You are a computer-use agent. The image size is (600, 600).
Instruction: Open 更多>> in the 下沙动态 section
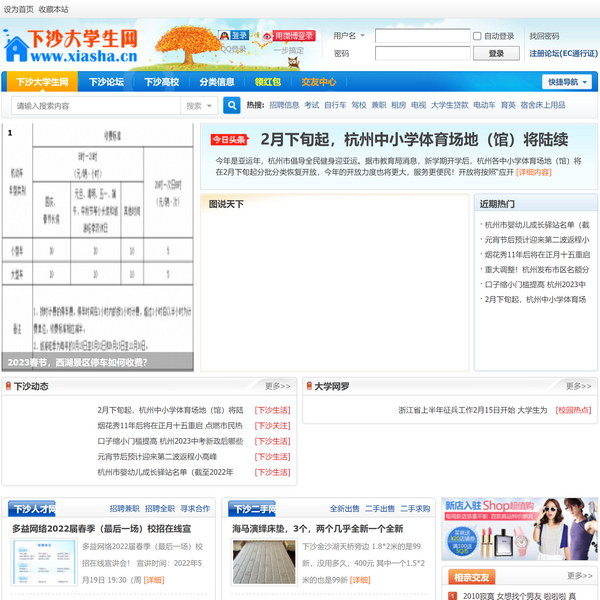click(x=277, y=386)
